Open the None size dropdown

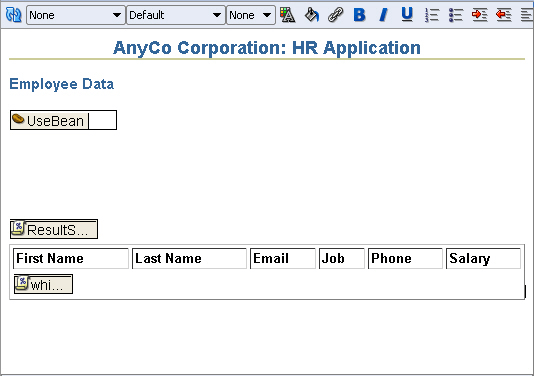tap(251, 15)
